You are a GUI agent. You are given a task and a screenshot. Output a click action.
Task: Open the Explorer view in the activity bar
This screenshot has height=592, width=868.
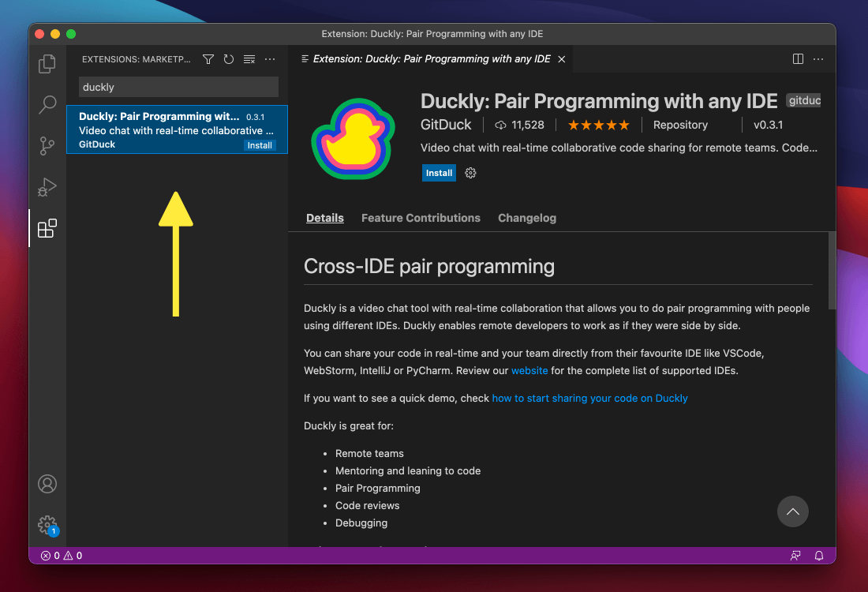pyautogui.click(x=47, y=64)
